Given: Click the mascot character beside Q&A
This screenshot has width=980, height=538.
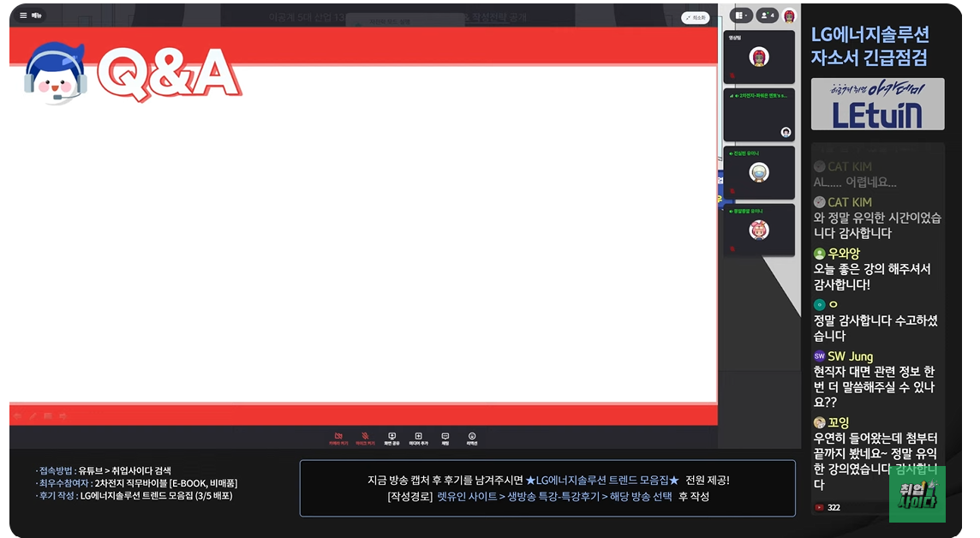Looking at the screenshot, I should [x=56, y=74].
